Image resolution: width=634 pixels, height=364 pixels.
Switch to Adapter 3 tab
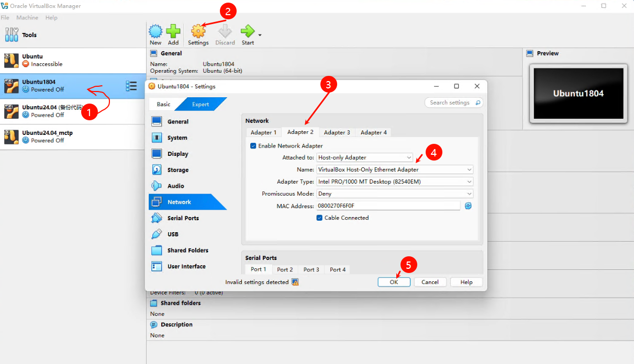(337, 132)
